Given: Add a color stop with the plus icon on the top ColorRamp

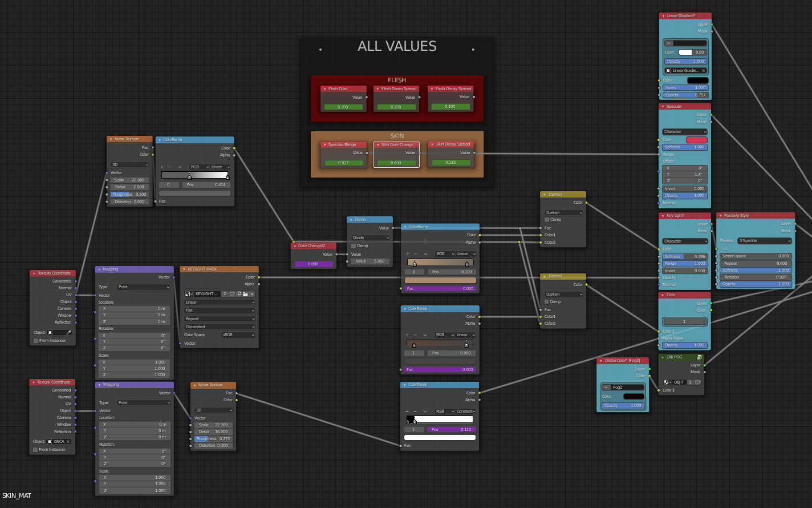Looking at the screenshot, I should click(162, 167).
